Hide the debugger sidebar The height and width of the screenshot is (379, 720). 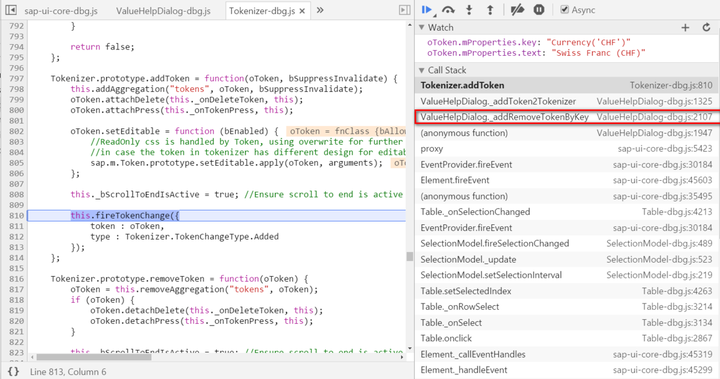point(405,10)
